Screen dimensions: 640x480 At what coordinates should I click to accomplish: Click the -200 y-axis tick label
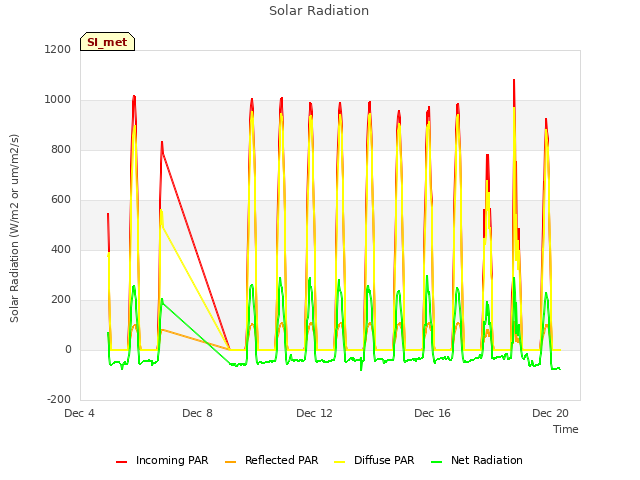pos(59,399)
